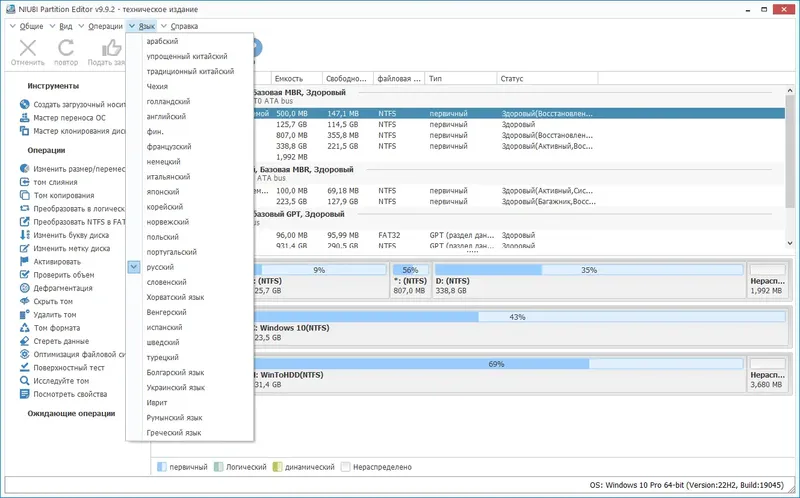
Task: Click the thumbs-up apply icon in toolbar
Action: [112, 48]
